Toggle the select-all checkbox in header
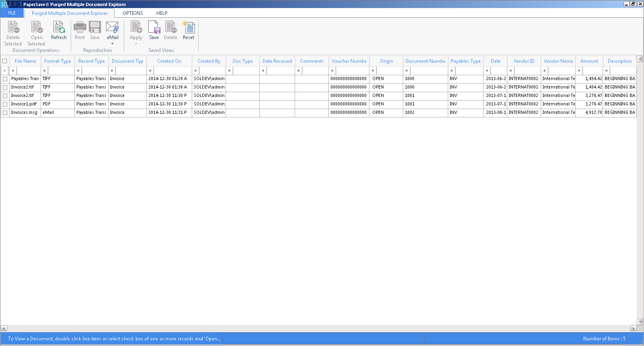The height and width of the screenshot is (346, 644). [x=5, y=61]
